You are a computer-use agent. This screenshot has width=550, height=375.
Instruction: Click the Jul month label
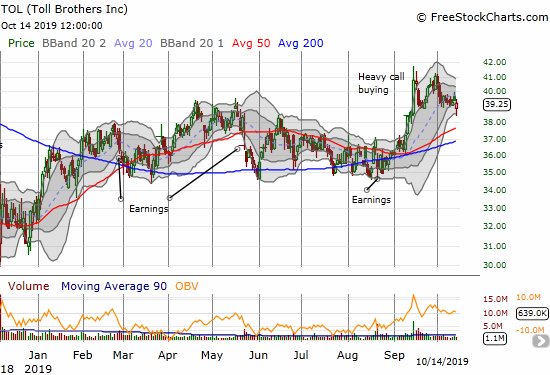(301, 355)
